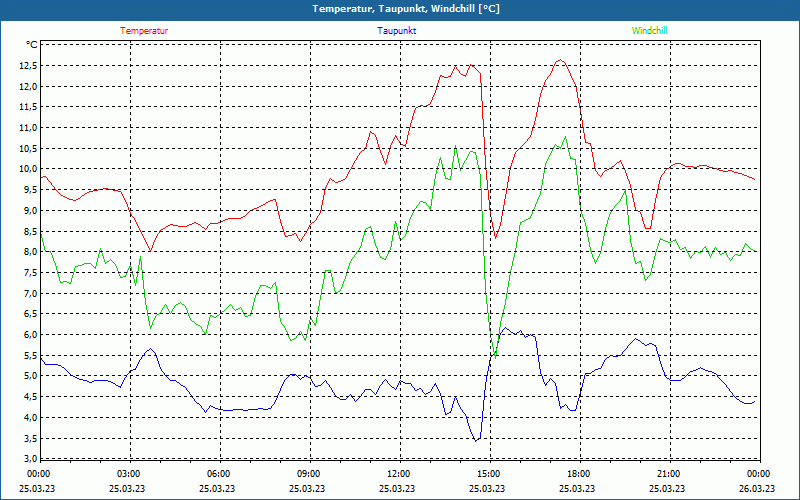This screenshot has width=800, height=500.
Task: Click the '26.03.23' date label
Action: pyautogui.click(x=757, y=488)
